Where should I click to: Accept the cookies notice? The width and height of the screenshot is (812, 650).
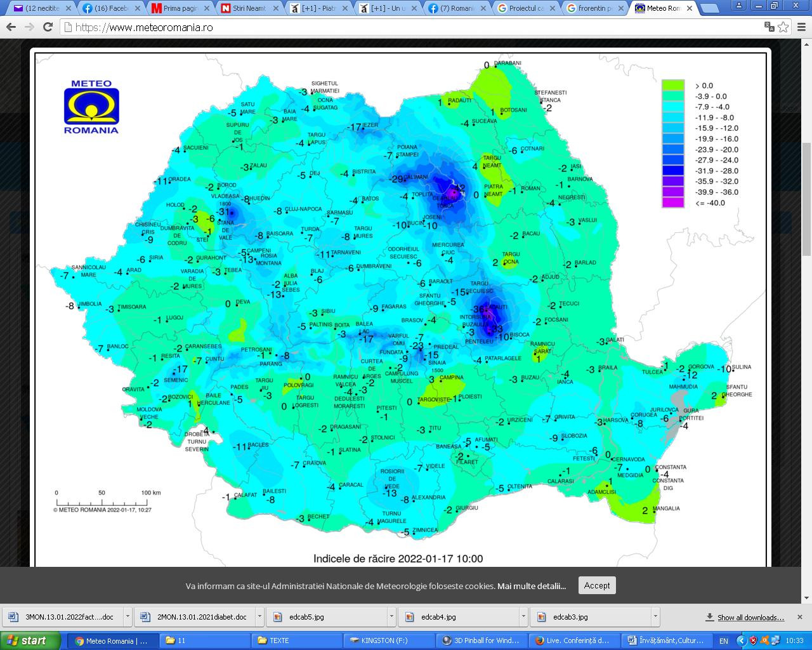coord(596,585)
